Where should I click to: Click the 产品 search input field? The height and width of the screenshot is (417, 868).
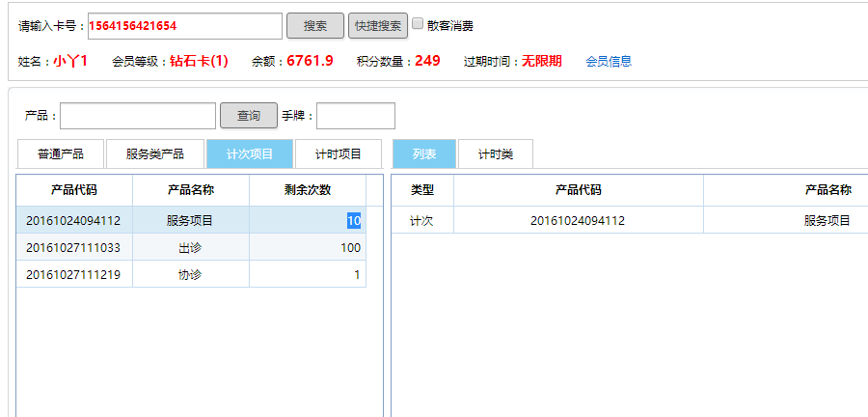click(138, 116)
